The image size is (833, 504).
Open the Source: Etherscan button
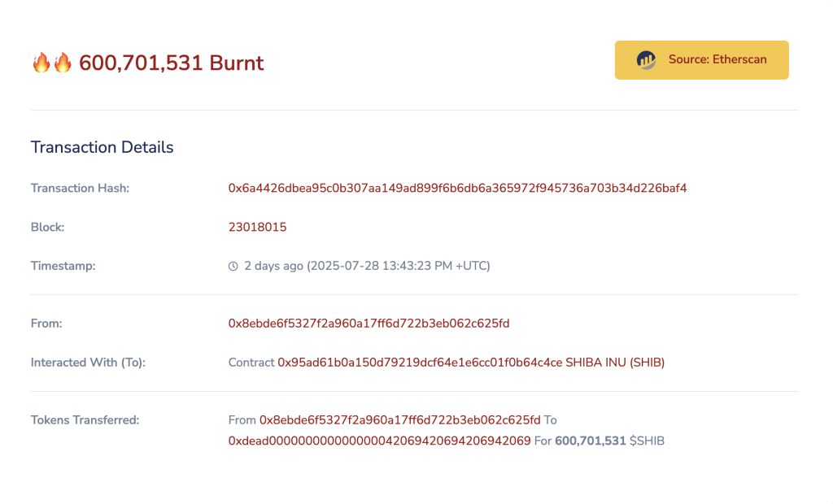pyautogui.click(x=701, y=59)
